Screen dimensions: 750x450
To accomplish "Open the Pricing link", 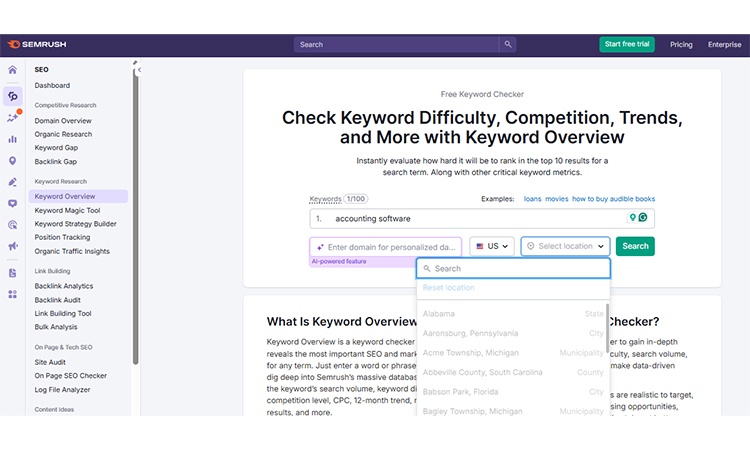I will pyautogui.click(x=681, y=44).
